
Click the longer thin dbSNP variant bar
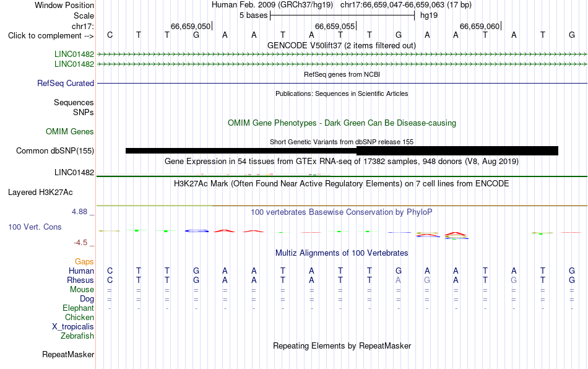[241, 150]
